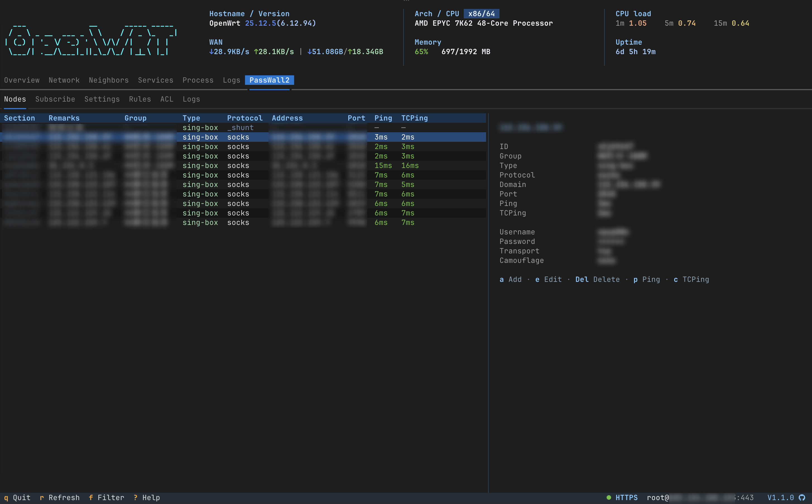Go to the Process tab
Screen dimensions: 812x504
pyautogui.click(x=198, y=80)
